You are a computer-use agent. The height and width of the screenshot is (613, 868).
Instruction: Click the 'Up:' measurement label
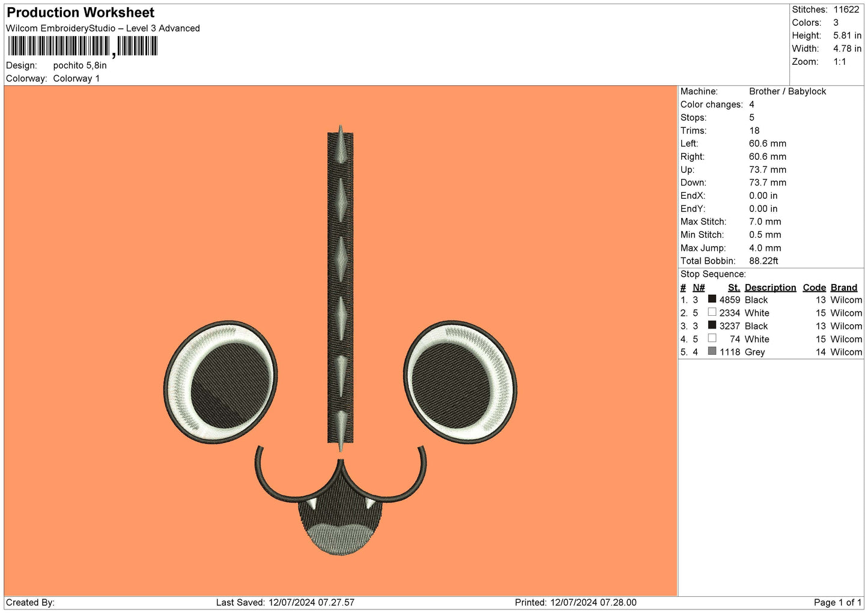coord(687,170)
